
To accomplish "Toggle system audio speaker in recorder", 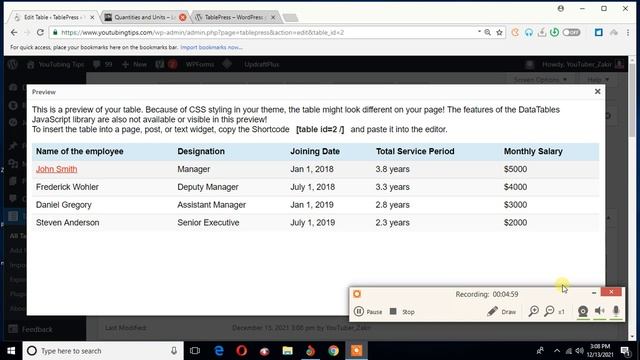I will [x=599, y=311].
